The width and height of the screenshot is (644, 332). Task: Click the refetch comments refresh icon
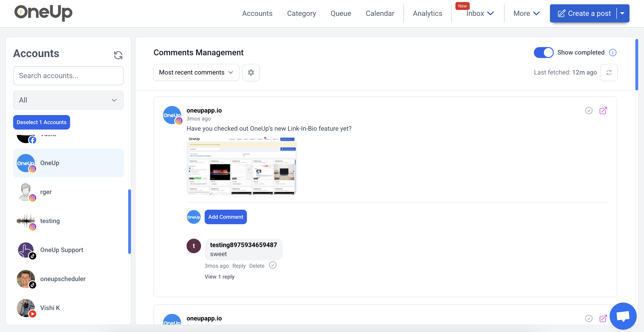tap(609, 73)
